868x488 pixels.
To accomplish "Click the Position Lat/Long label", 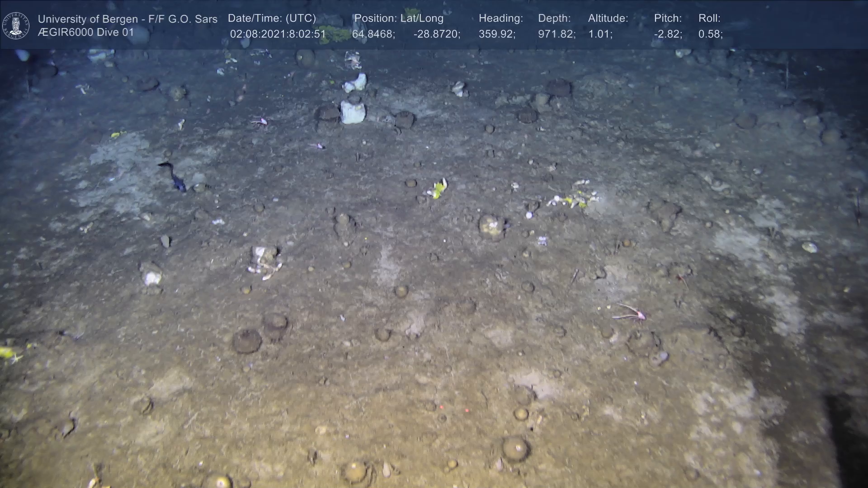I will [398, 19].
